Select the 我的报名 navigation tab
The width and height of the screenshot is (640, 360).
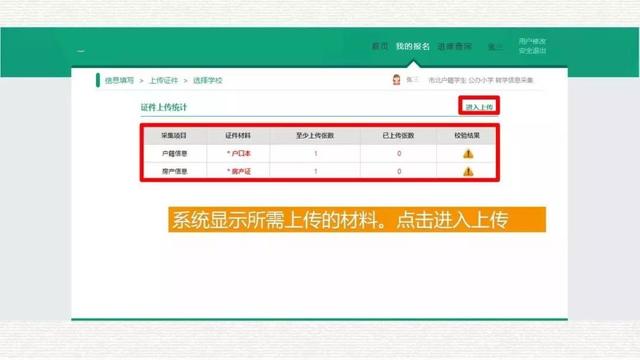coord(413,46)
